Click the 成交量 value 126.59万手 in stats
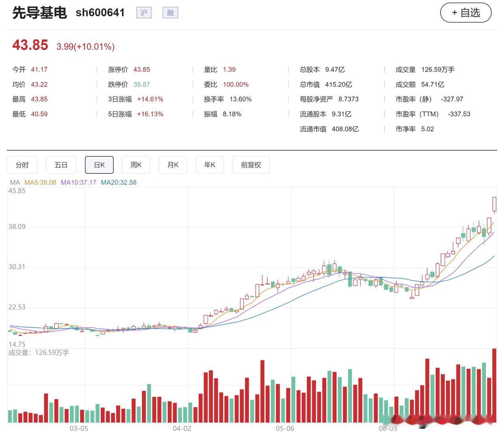The height and width of the screenshot is (439, 504). 438,70
